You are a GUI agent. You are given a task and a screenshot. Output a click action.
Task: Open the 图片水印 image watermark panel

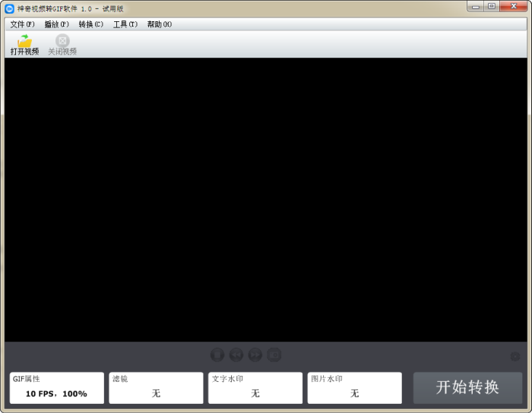355,388
